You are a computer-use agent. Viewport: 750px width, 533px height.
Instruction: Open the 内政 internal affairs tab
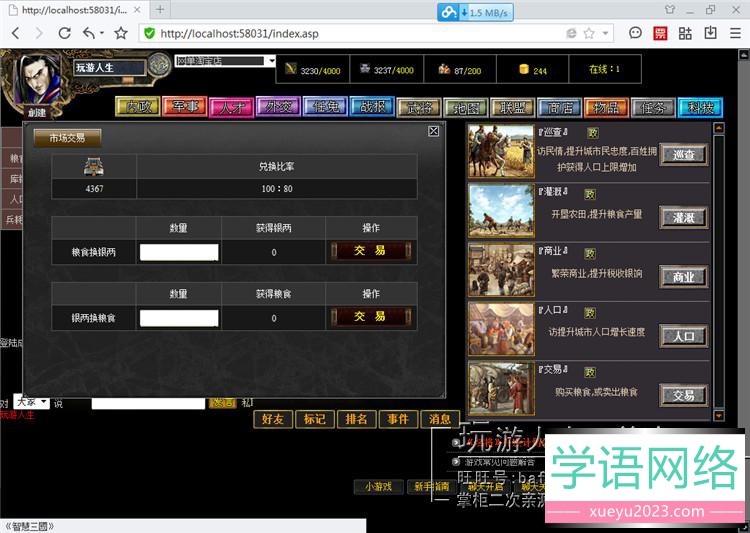[137, 107]
